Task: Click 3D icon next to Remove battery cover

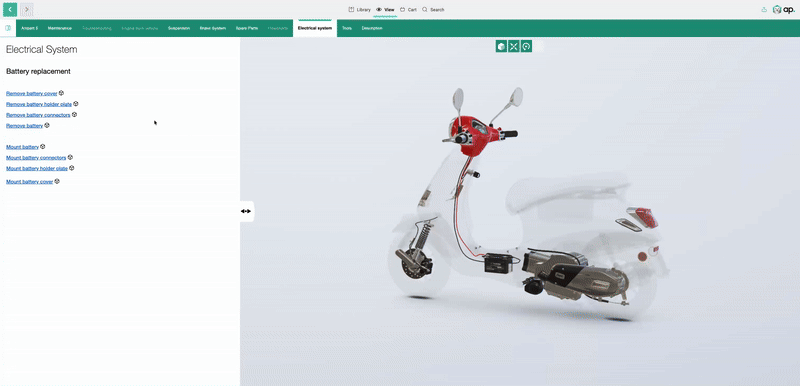Action: 61,93
